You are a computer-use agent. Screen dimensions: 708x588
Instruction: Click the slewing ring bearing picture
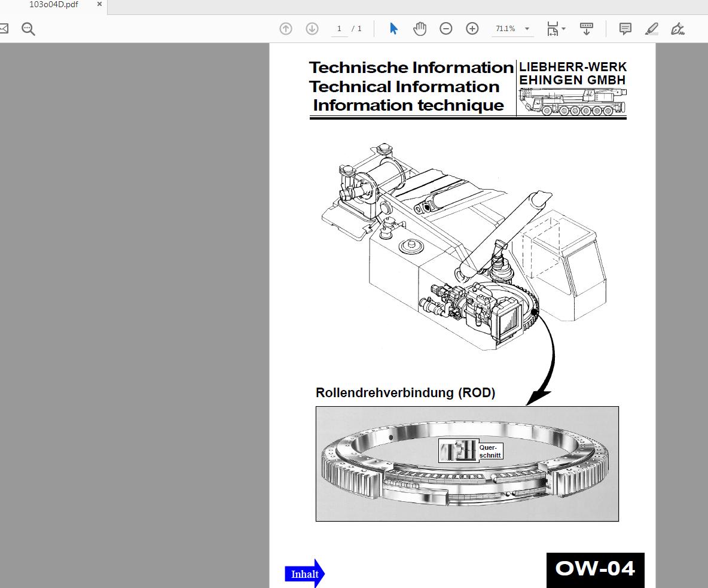pyautogui.click(x=467, y=464)
